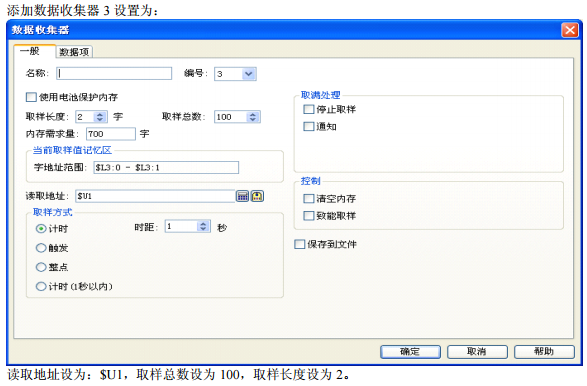
Task: Select 计时(1秒以内) radio option
Action: tap(41, 286)
